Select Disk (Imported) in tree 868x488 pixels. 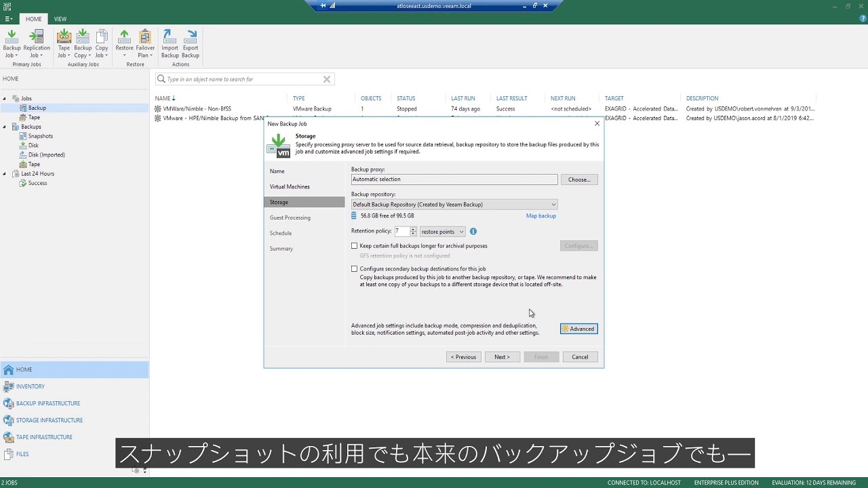coord(46,155)
